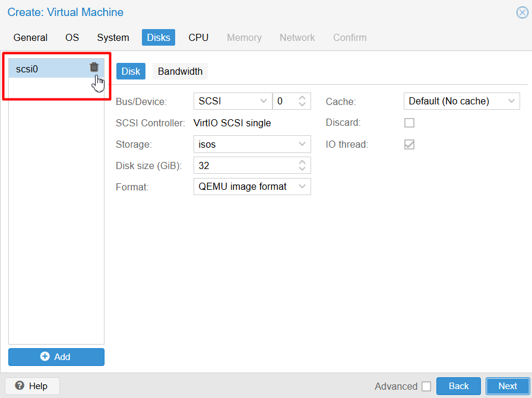The image size is (532, 398).
Task: Show the Disk settings subtab
Action: (131, 71)
